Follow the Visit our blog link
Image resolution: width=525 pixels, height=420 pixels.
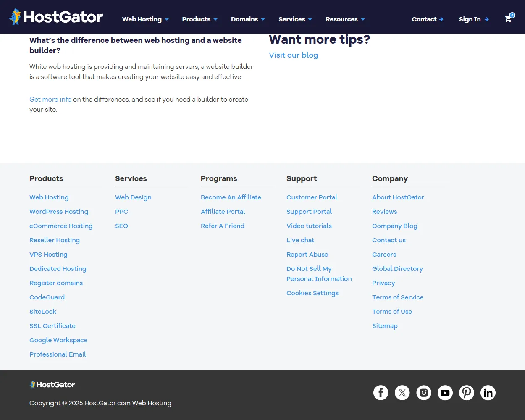click(x=293, y=55)
